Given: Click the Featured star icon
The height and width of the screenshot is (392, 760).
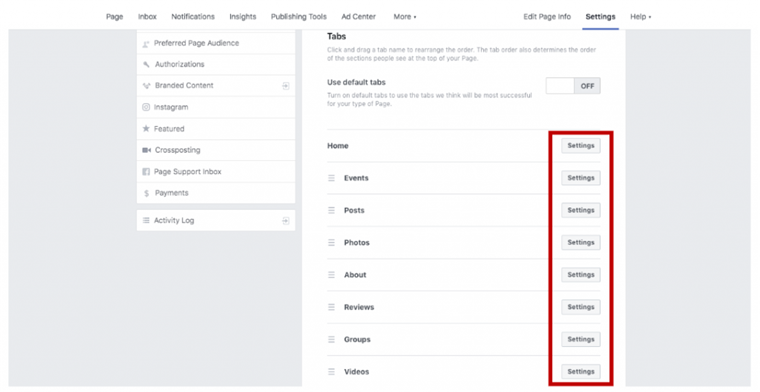Looking at the screenshot, I should (x=146, y=128).
